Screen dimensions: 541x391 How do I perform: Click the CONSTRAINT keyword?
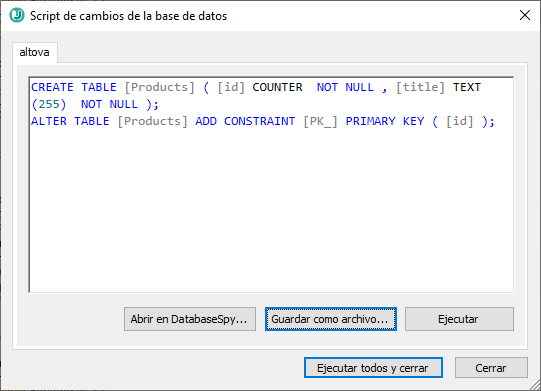259,121
